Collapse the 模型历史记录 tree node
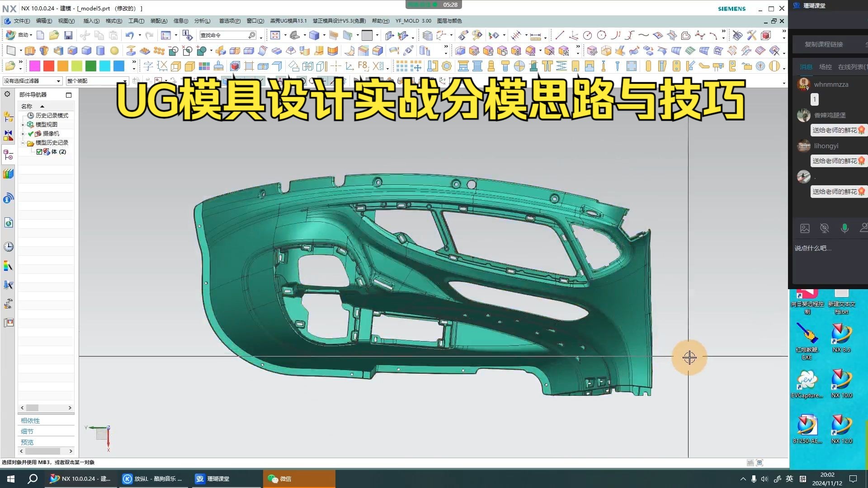 (x=23, y=143)
